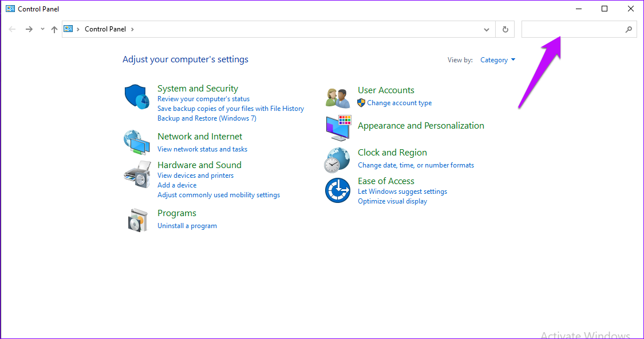Open Ease of Access heading
644x339 pixels.
[x=386, y=181]
